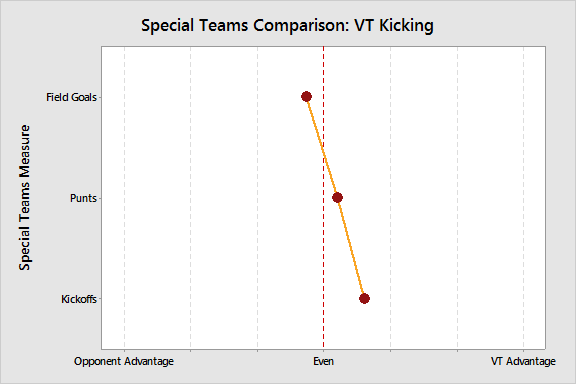This screenshot has width=576, height=384.
Task: Click the Field Goals data point
Action: tap(306, 97)
